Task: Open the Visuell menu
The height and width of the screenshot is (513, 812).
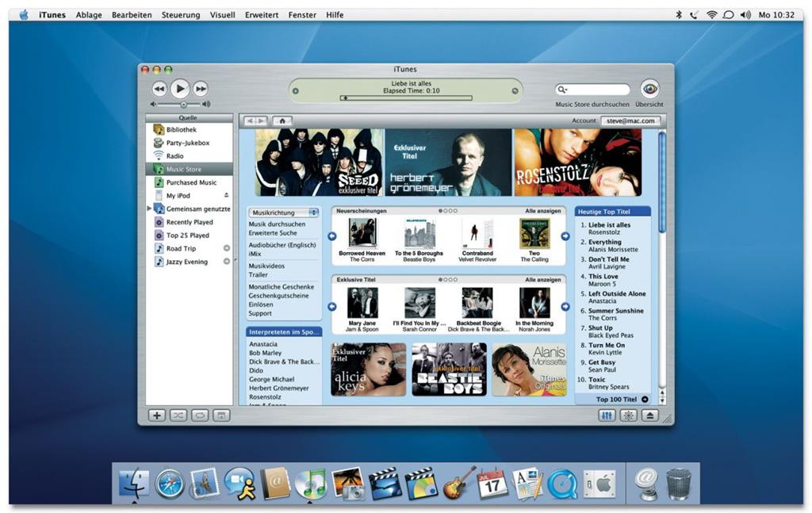Action: point(222,15)
